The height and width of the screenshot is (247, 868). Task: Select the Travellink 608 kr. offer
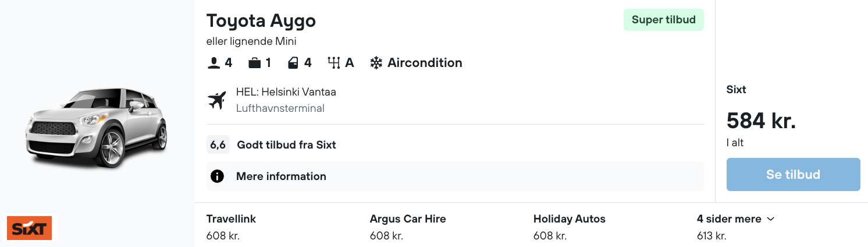231,227
